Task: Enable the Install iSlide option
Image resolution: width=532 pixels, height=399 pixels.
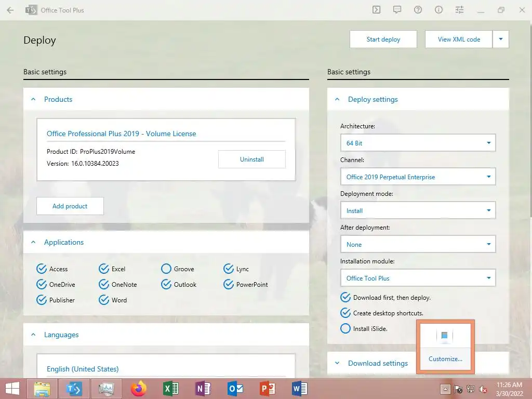Action: click(x=345, y=328)
